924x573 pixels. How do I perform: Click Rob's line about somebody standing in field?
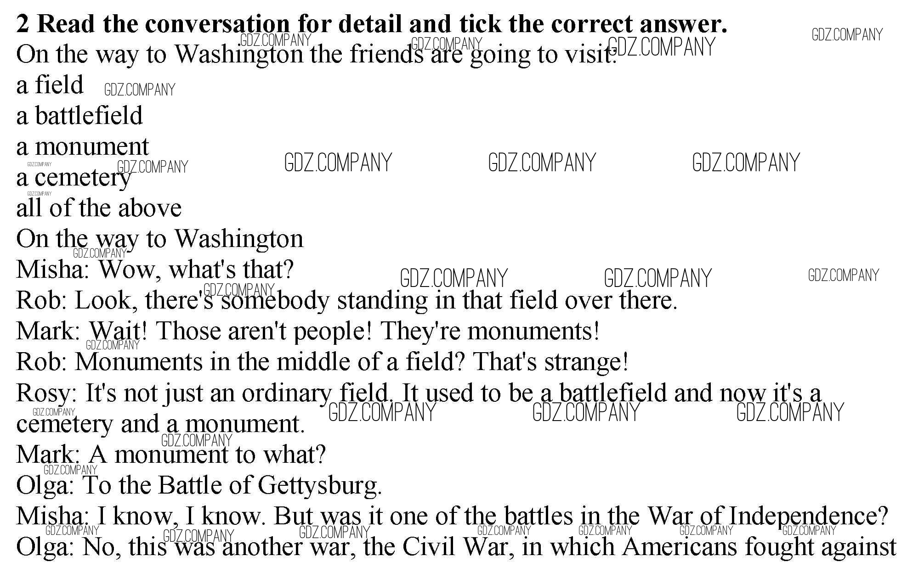point(347,301)
